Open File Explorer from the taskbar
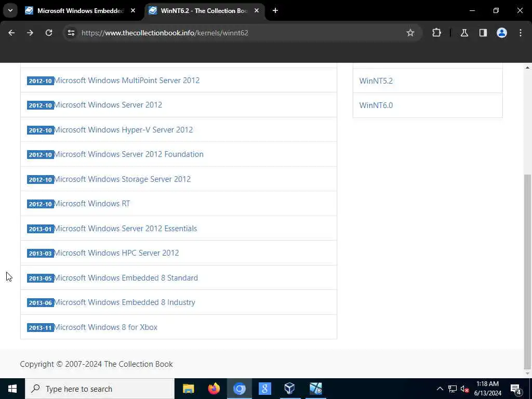 (x=188, y=389)
